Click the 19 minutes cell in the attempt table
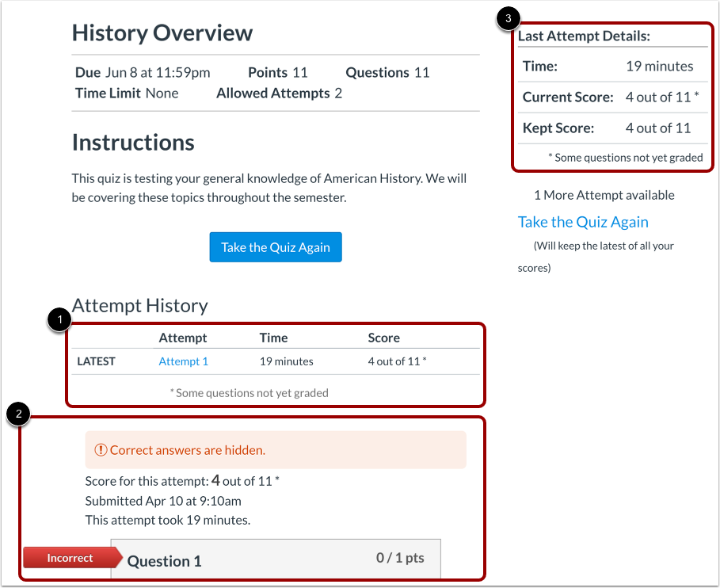This screenshot has height=588, width=720. point(287,361)
